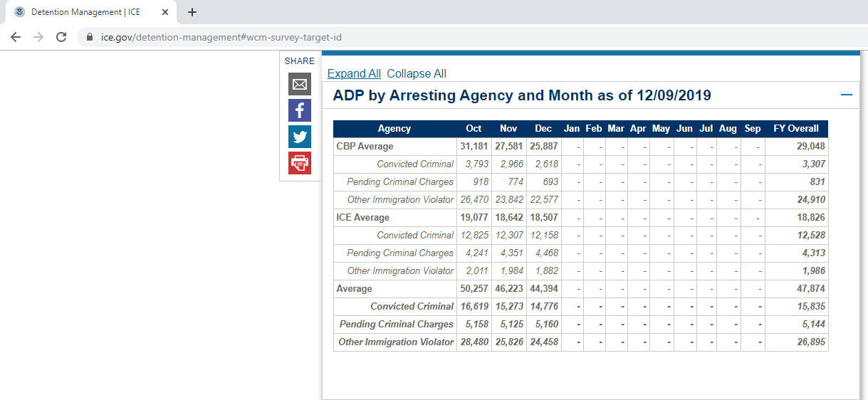Click the Collapse All link
This screenshot has height=400, width=868.
point(417,74)
